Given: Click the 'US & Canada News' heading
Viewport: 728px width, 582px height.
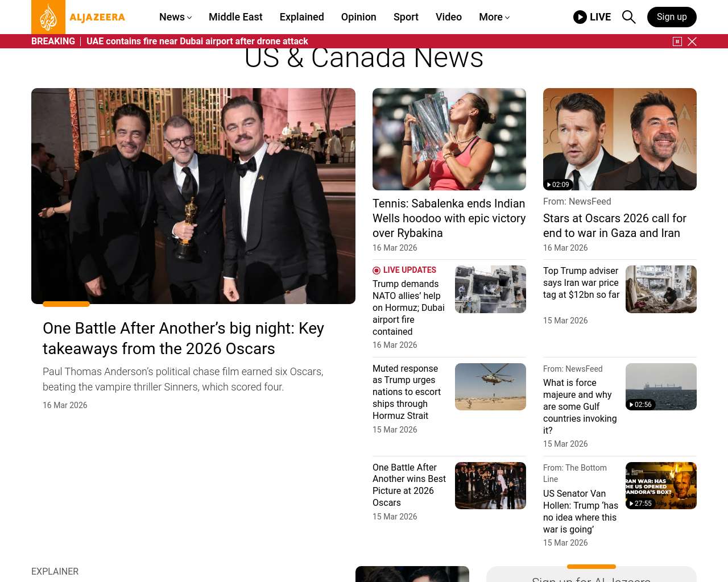Looking at the screenshot, I should pos(364,57).
